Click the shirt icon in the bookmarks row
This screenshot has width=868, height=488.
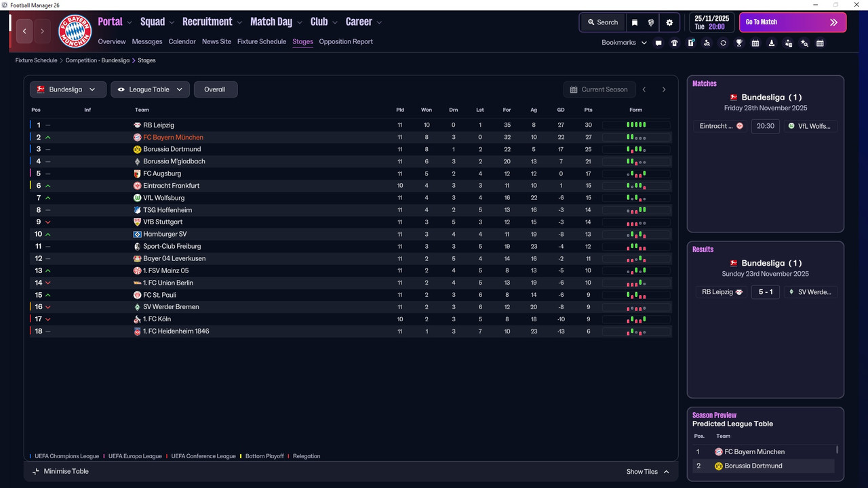[x=675, y=43]
